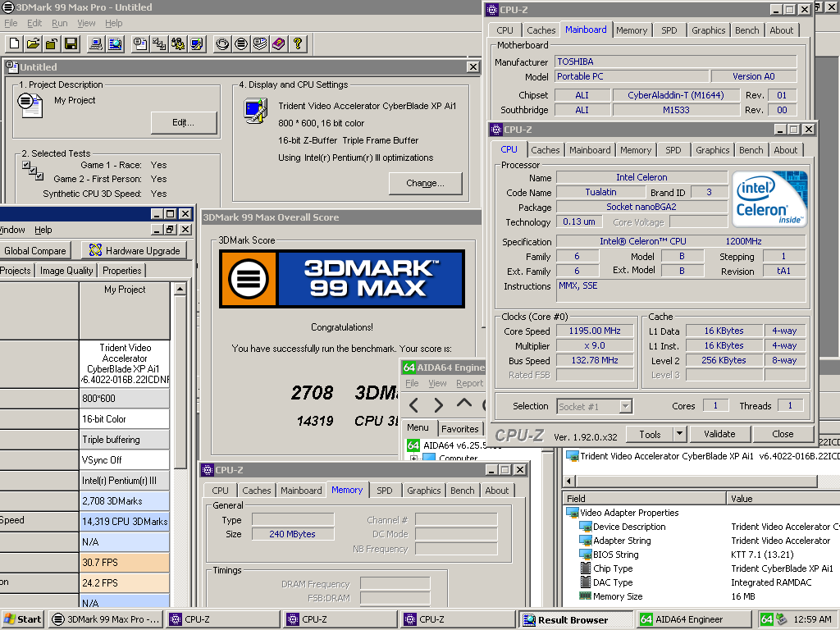Open the Report menu in AIDA64
Image resolution: width=840 pixels, height=630 pixels.
[x=469, y=383]
